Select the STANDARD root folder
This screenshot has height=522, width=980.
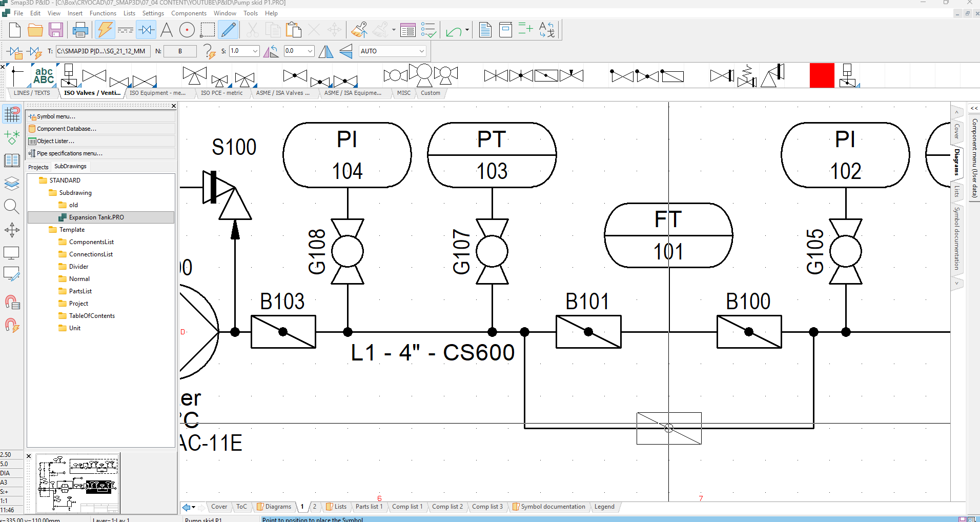(x=65, y=180)
